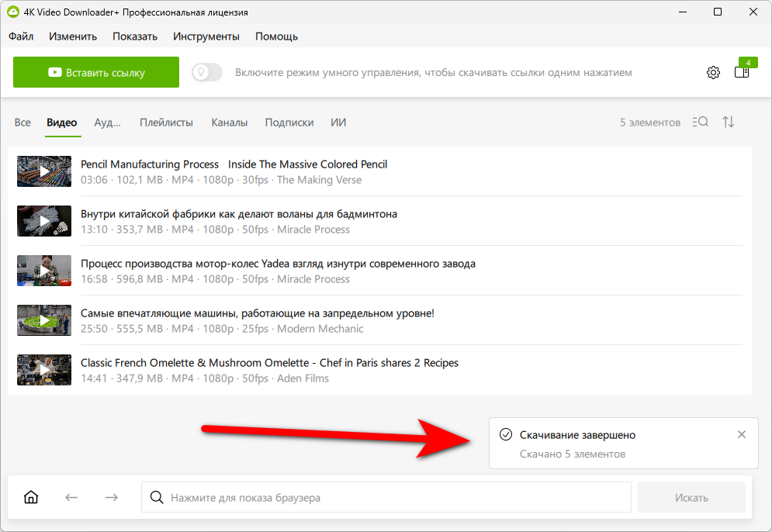Click the browser back arrow
Image resolution: width=772 pixels, height=532 pixels.
[x=71, y=498]
